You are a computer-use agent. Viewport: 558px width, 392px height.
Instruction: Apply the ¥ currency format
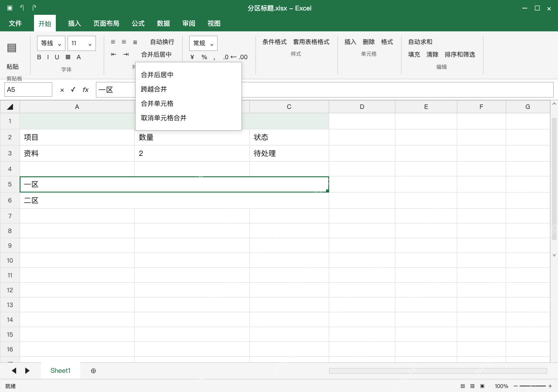tap(192, 57)
